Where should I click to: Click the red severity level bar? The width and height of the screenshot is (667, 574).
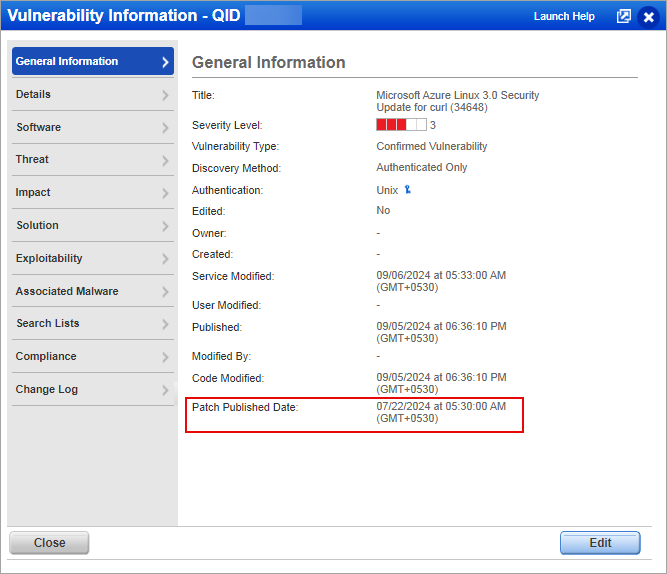tap(401, 125)
